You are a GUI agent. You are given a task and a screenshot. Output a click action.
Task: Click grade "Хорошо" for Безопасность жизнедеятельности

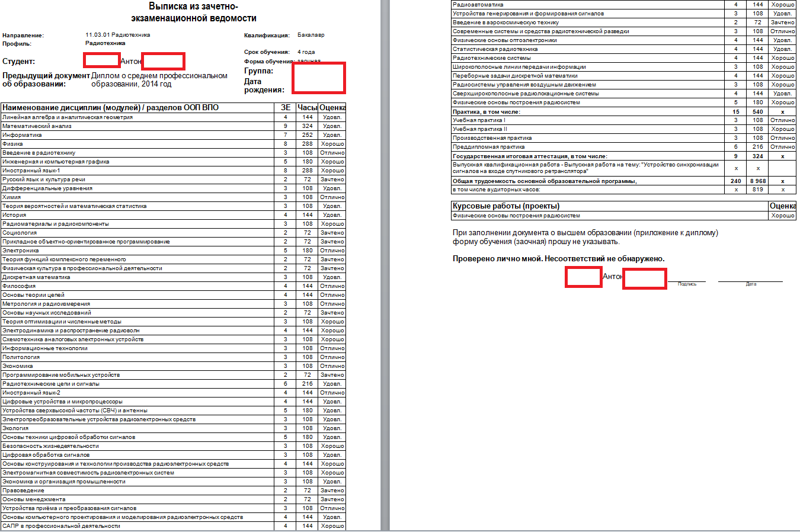pyautogui.click(x=332, y=446)
